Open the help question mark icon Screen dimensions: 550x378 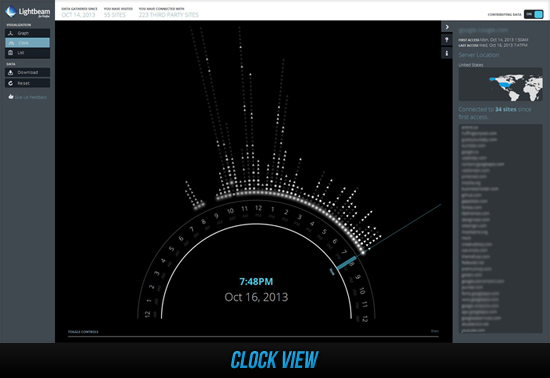447,40
